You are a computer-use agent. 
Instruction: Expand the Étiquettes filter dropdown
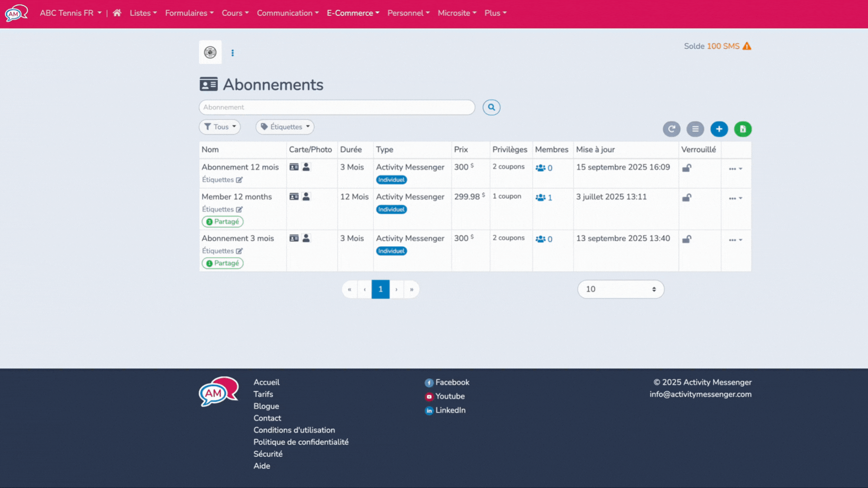(x=284, y=127)
